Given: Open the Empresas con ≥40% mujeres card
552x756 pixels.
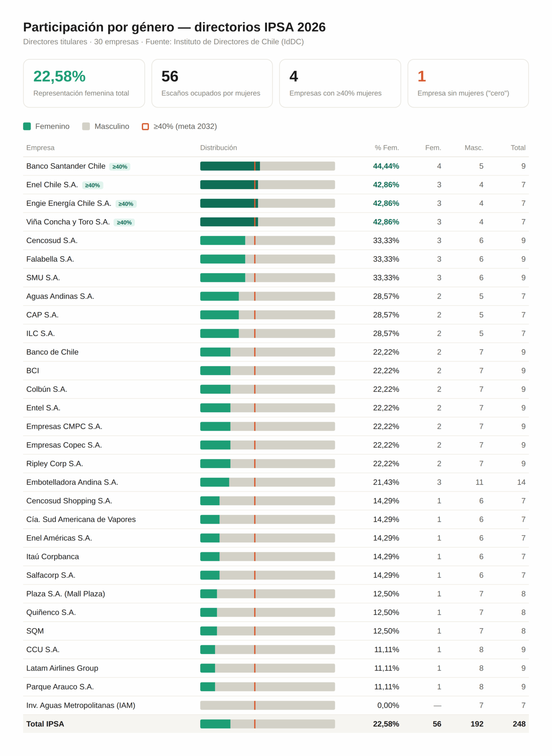Looking at the screenshot, I should tap(340, 83).
